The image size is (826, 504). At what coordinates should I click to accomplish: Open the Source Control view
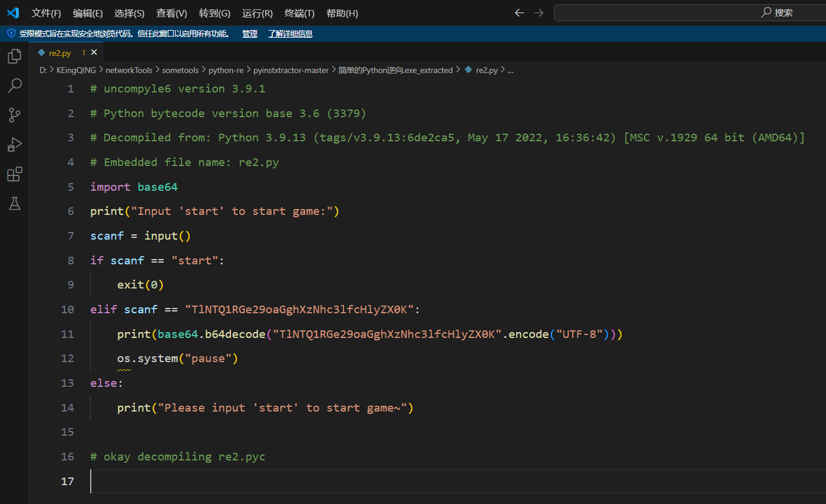(14, 115)
